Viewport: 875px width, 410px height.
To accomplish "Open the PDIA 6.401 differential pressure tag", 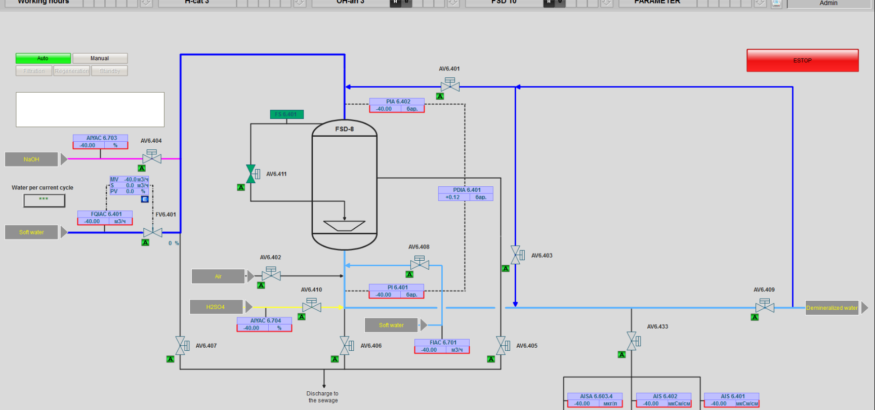I will click(x=465, y=194).
